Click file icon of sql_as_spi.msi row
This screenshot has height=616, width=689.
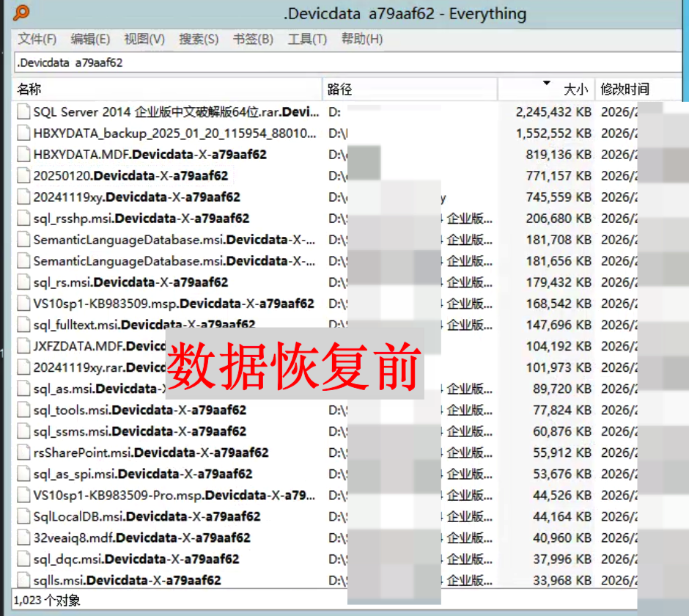pos(23,474)
